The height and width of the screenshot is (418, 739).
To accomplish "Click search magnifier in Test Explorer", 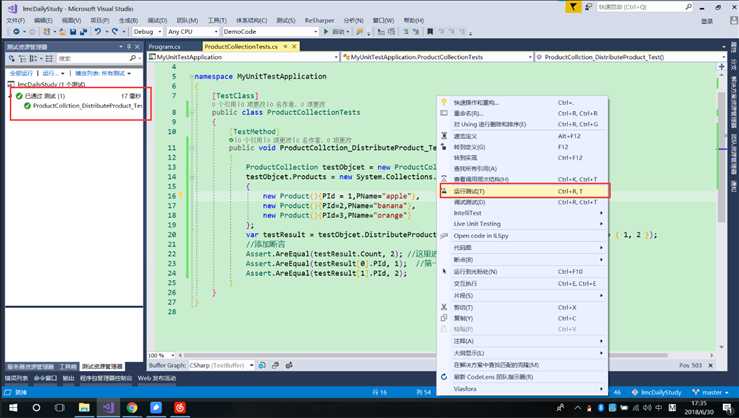I will click(133, 58).
